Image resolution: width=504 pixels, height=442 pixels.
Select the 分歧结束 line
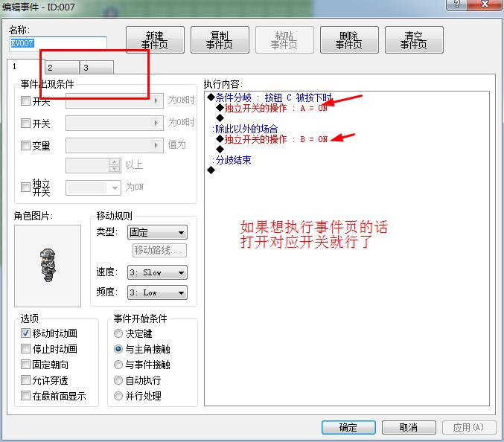point(232,160)
